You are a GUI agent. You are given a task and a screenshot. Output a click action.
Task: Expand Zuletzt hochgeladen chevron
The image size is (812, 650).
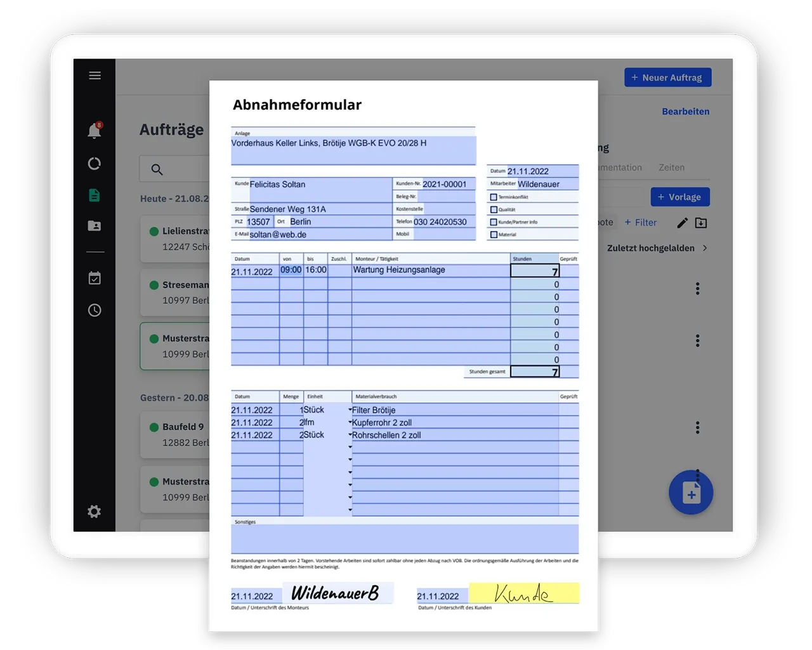click(705, 248)
